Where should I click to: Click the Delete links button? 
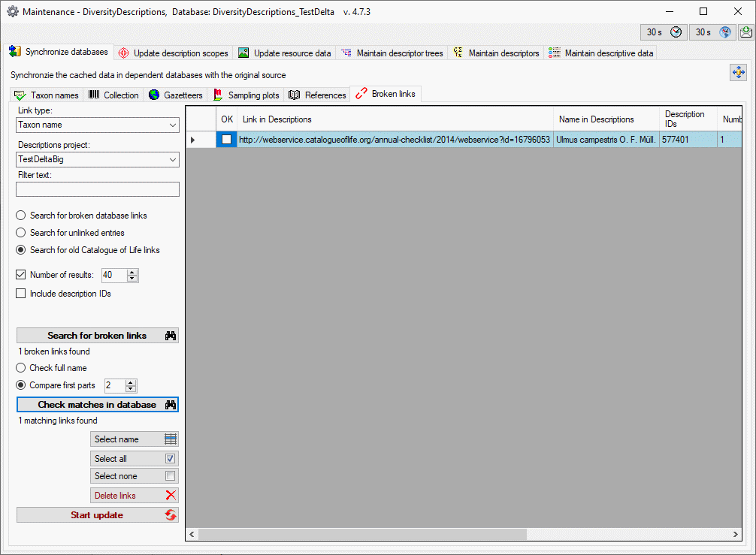(135, 495)
